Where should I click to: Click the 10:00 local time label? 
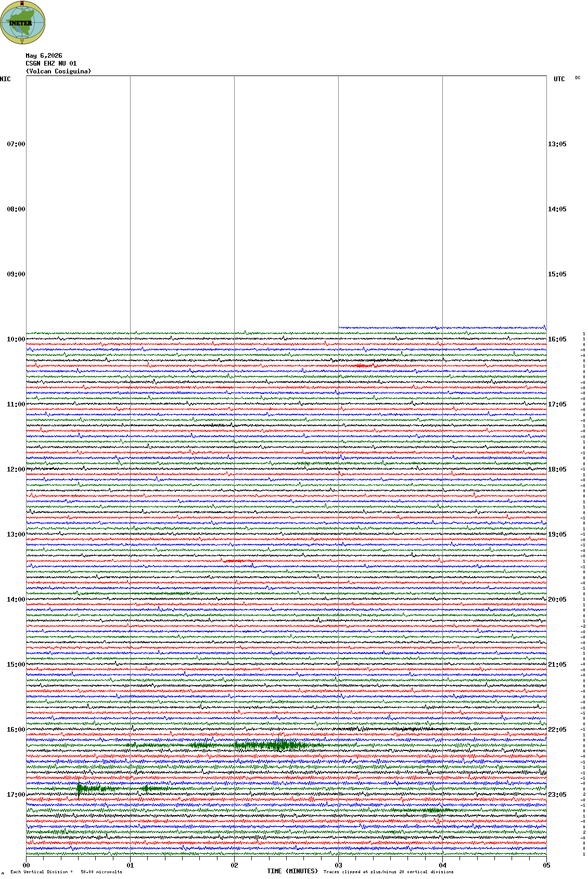coord(16,339)
